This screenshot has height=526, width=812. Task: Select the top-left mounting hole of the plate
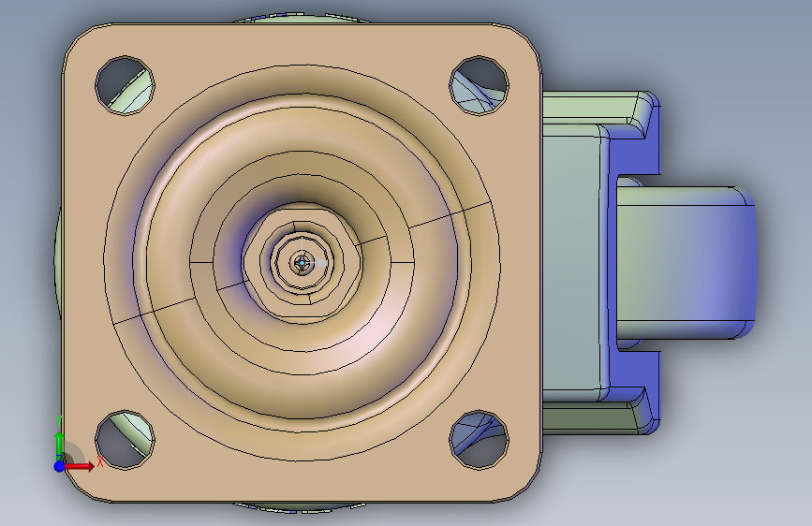125,85
